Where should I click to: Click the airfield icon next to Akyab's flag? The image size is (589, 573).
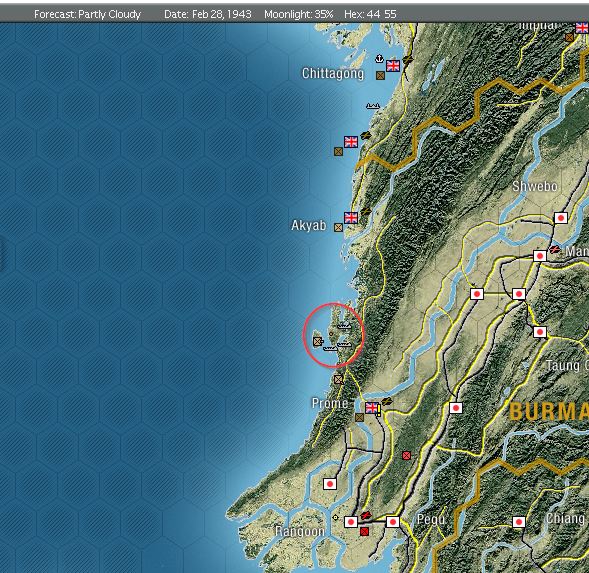[365, 212]
